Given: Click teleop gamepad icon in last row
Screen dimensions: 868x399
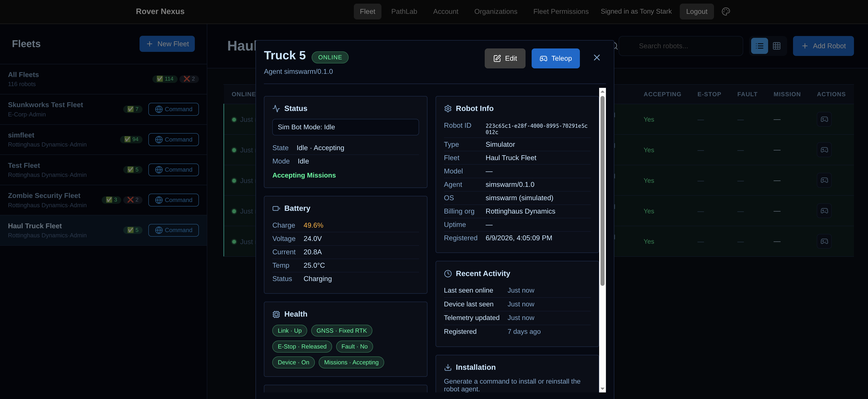Looking at the screenshot, I should point(824,241).
